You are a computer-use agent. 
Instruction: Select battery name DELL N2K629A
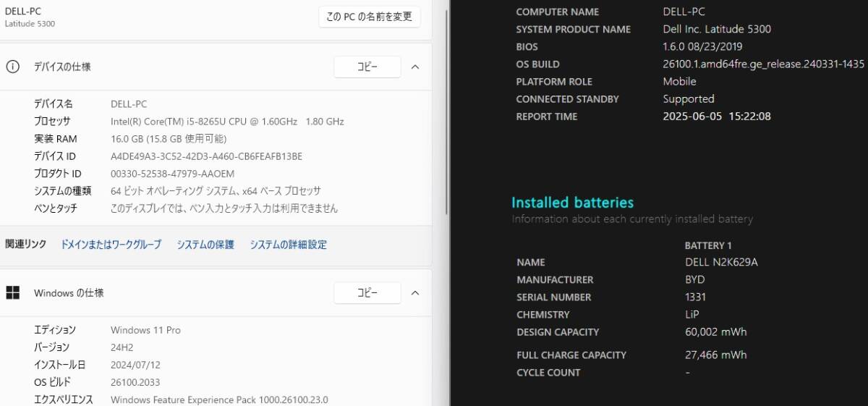coord(721,263)
